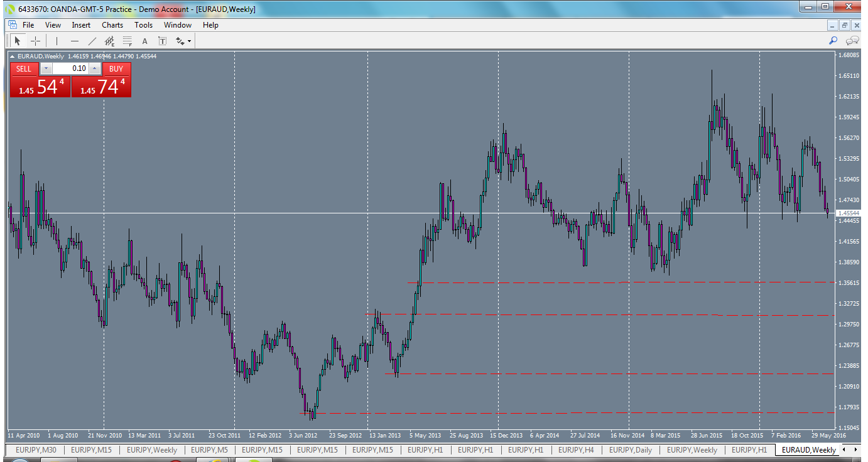868x462 pixels.
Task: Pick the Trendline drawing tool
Action: (x=91, y=40)
